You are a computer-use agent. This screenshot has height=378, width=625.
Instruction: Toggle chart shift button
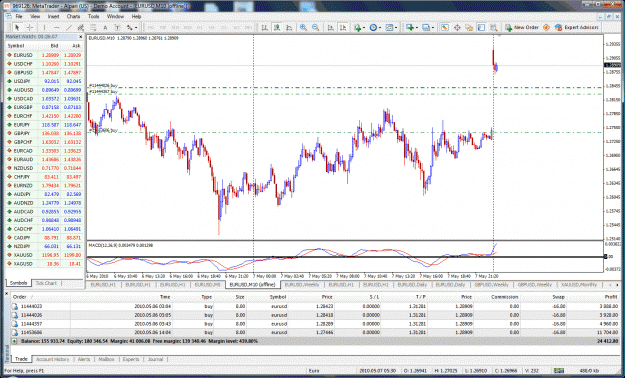click(343, 28)
